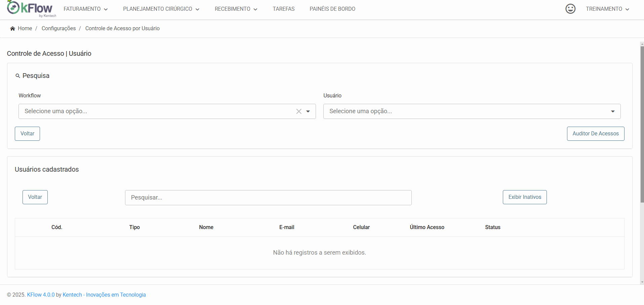The width and height of the screenshot is (644, 305).
Task: Click the magnifier icon beside Pesquisa
Action: [x=18, y=76]
